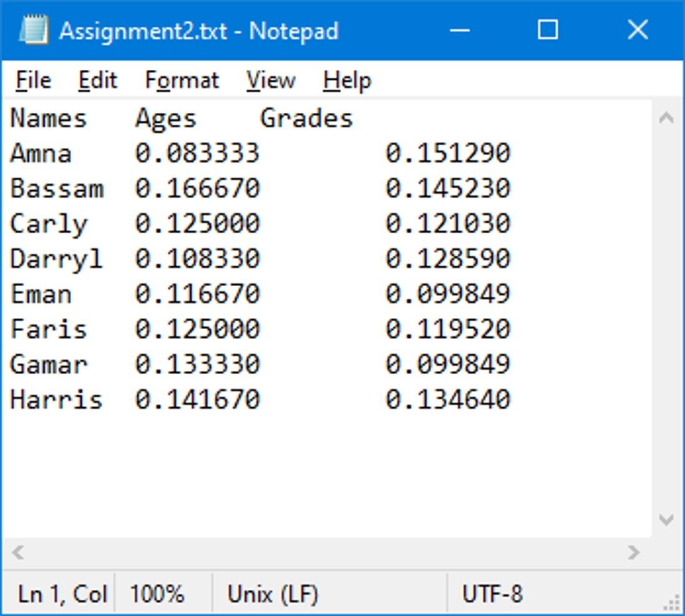This screenshot has width=685, height=616.
Task: Close the Assignment2.txt Notepad window
Action: (x=638, y=30)
